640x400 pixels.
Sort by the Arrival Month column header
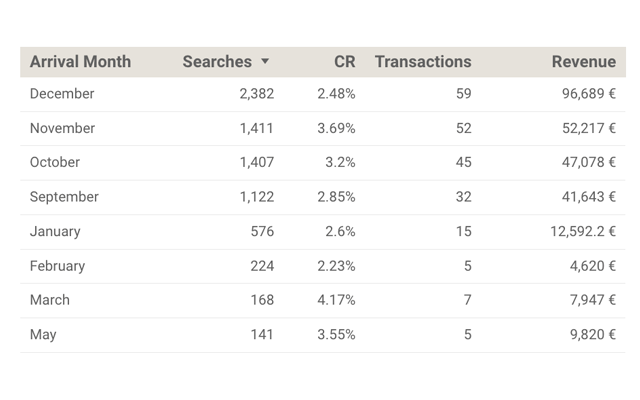(x=80, y=62)
